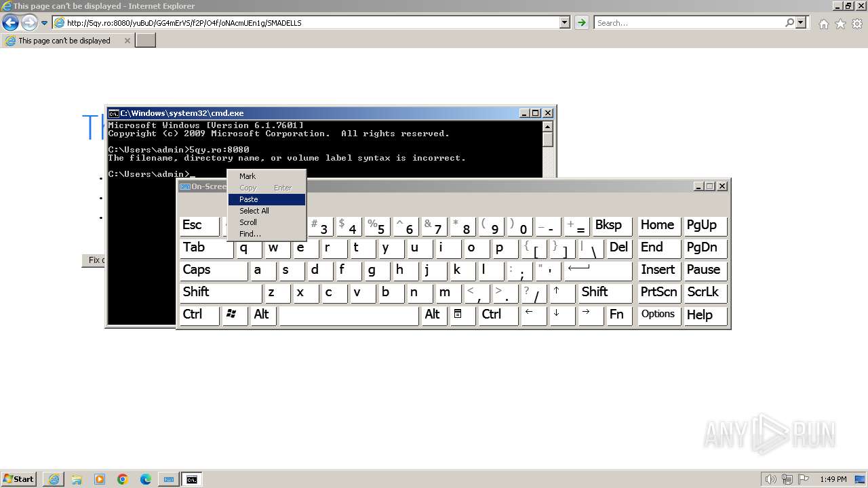
Task: Switch to On-Screen Keyboard taskbar icon
Action: point(169,479)
